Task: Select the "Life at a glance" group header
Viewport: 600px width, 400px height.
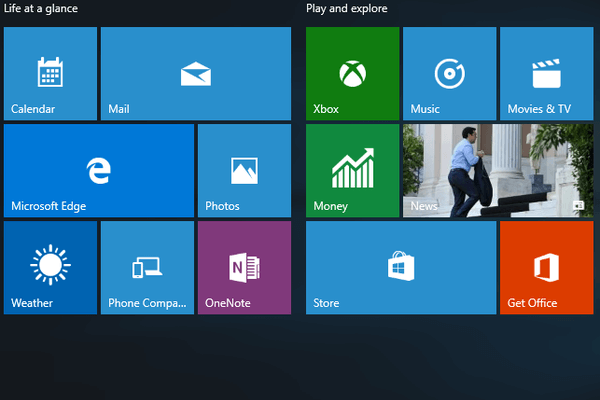Action: tap(41, 9)
